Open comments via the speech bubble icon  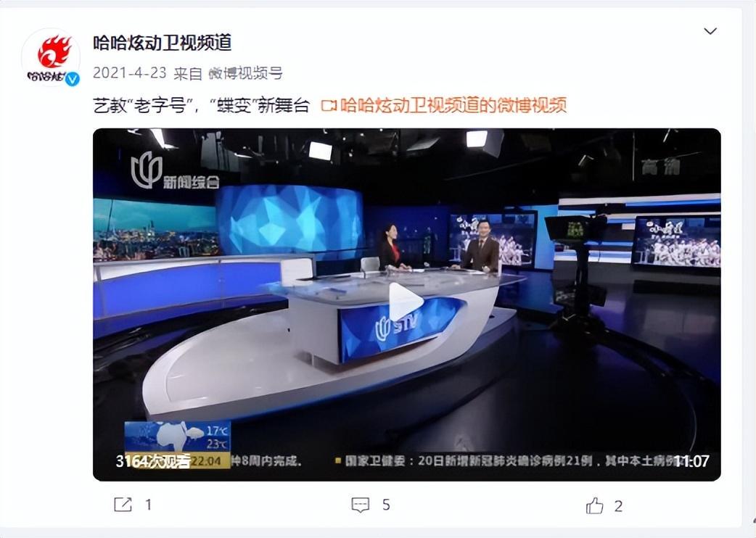[x=360, y=505]
